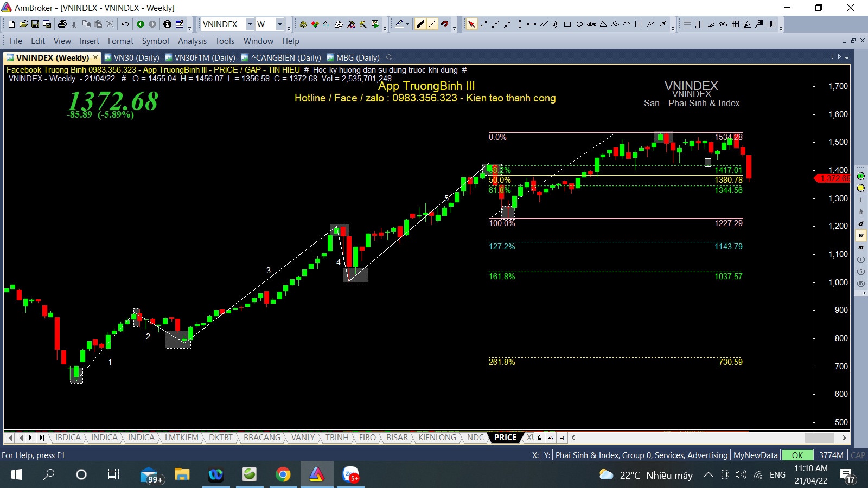Select the Fibonacci retracement tool
This screenshot has width=868, height=488.
point(687,24)
